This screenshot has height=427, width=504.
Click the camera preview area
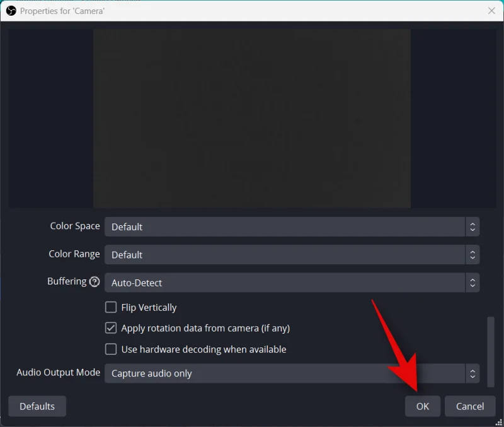tap(252, 119)
